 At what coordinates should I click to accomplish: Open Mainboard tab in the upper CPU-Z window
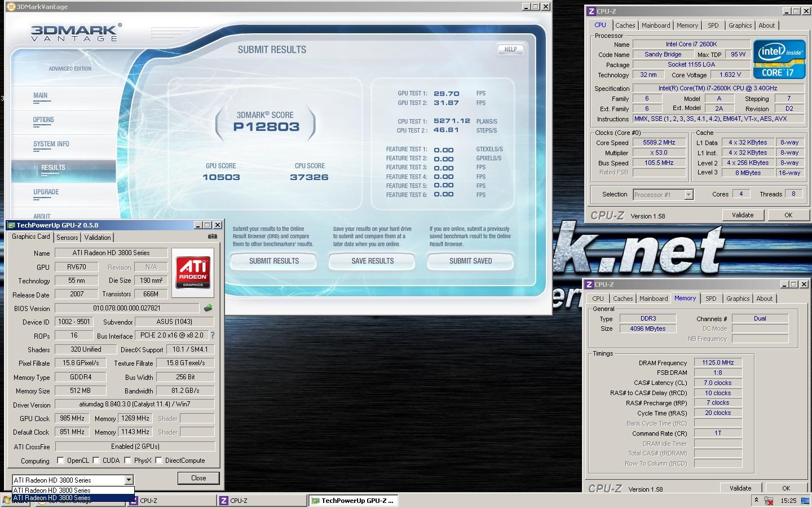coord(656,25)
